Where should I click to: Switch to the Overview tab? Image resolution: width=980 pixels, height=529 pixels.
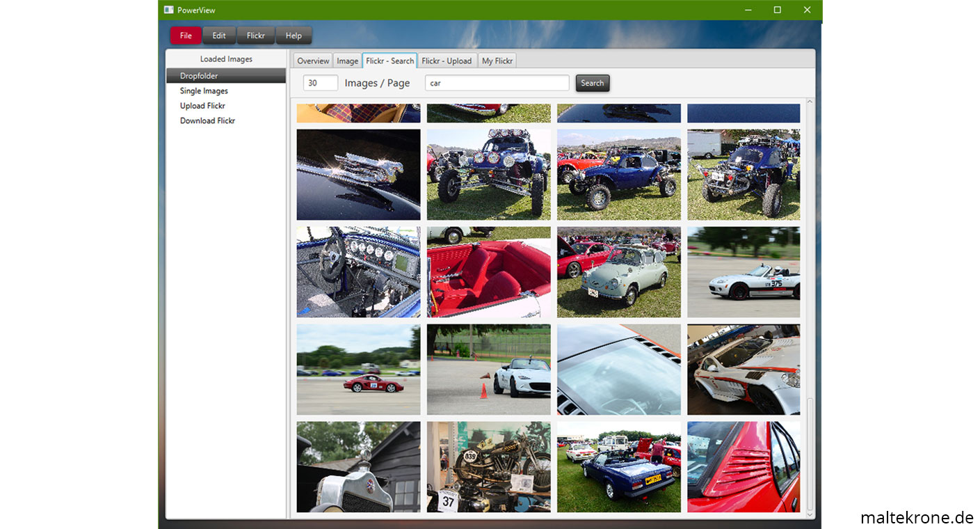click(313, 61)
